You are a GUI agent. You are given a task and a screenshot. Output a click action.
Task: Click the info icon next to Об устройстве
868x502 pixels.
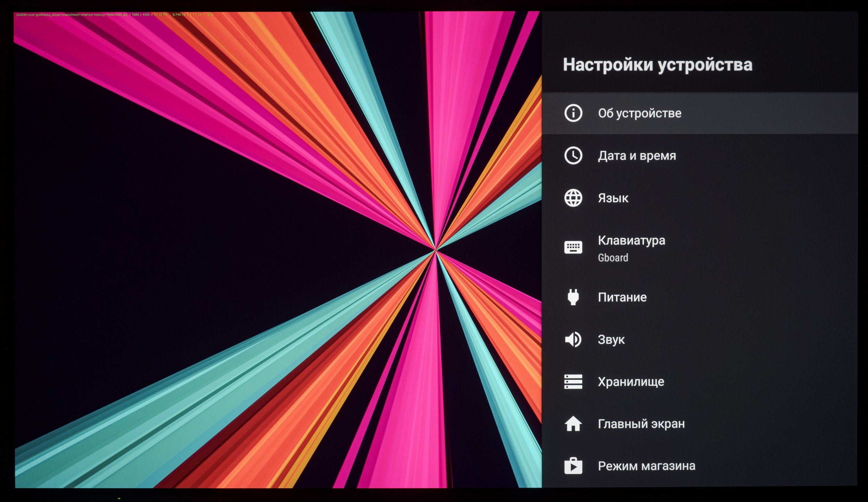point(573,113)
